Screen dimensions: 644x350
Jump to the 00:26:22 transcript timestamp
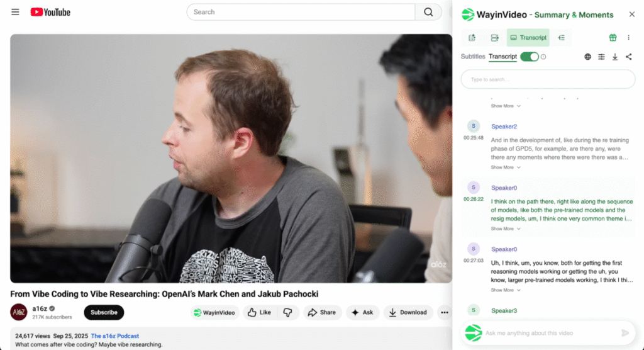click(474, 199)
